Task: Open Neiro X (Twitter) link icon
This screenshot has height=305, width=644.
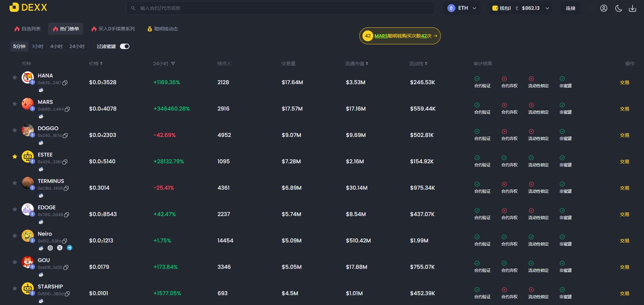Action: click(60, 248)
